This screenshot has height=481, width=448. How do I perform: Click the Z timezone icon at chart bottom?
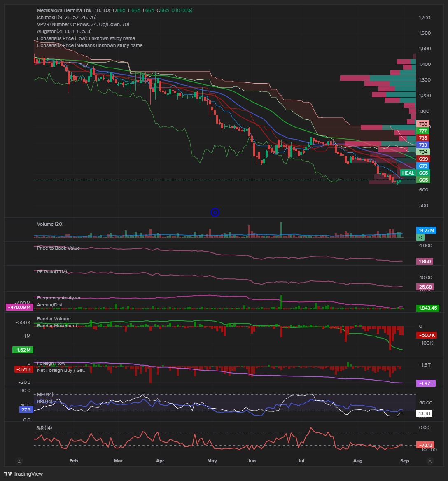tap(19, 461)
